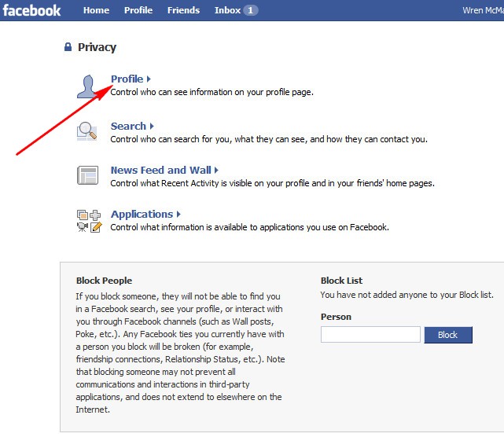Image resolution: width=504 pixels, height=437 pixels.
Task: Click 'Control what information is available' description
Action: (x=249, y=227)
